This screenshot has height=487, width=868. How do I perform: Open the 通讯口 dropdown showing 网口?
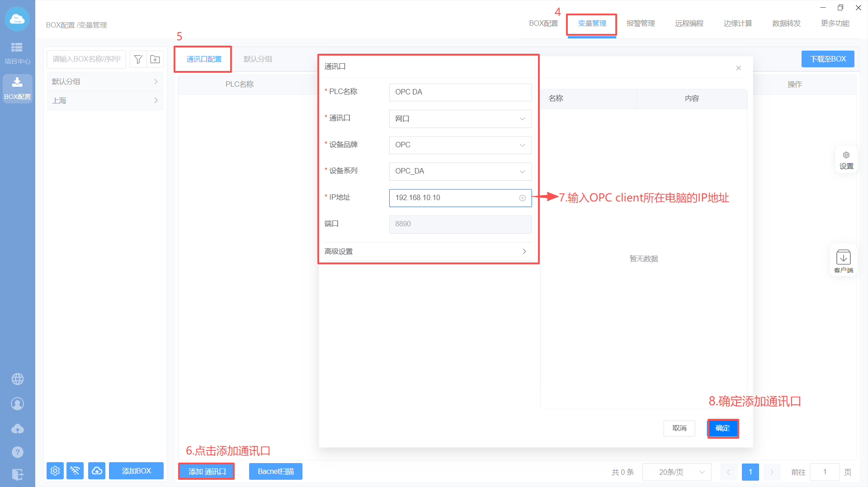(x=460, y=119)
